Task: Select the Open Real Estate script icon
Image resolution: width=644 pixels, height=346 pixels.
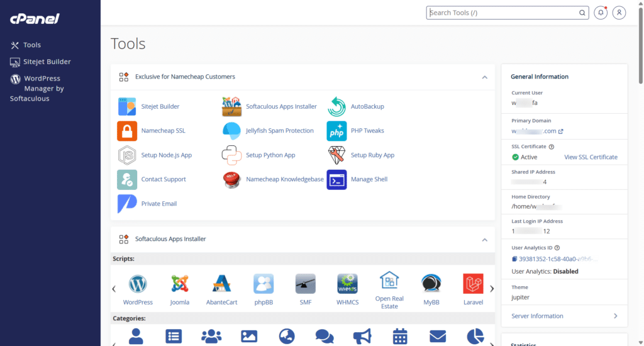Action: [x=389, y=280]
